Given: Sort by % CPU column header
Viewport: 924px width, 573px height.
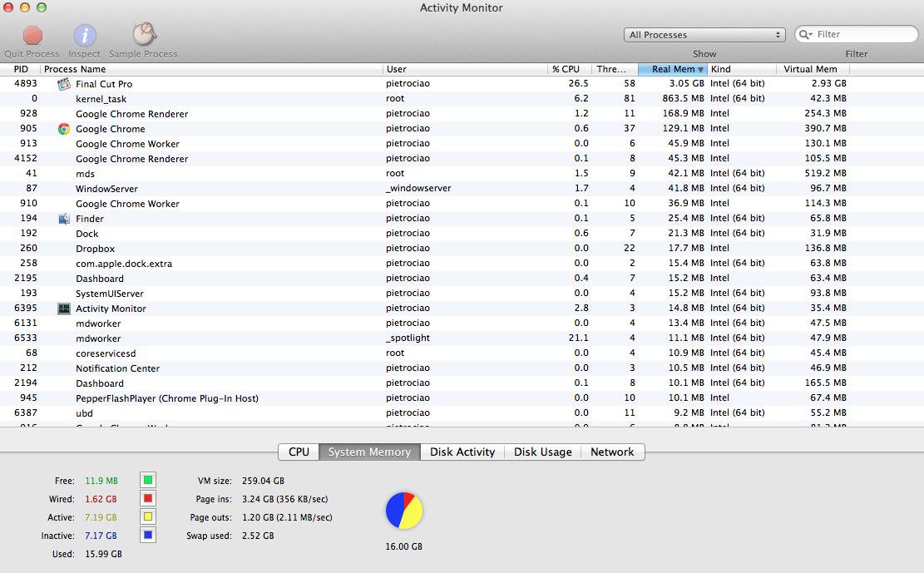Looking at the screenshot, I should (569, 69).
